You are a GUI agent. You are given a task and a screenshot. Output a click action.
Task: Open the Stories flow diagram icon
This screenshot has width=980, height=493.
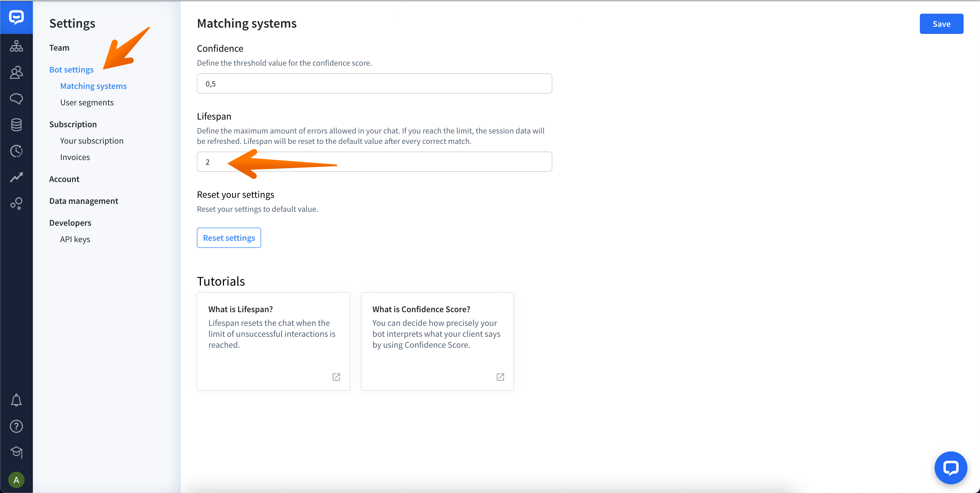click(x=16, y=46)
